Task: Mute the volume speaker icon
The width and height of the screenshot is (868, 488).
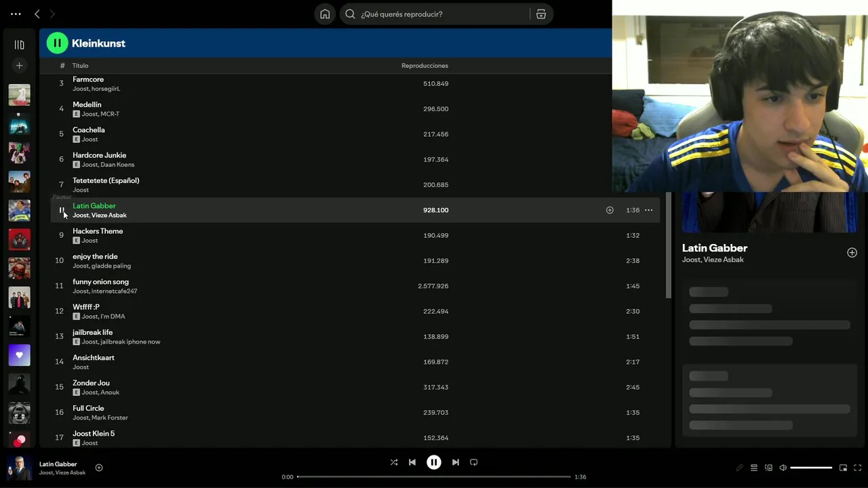Action: (783, 468)
